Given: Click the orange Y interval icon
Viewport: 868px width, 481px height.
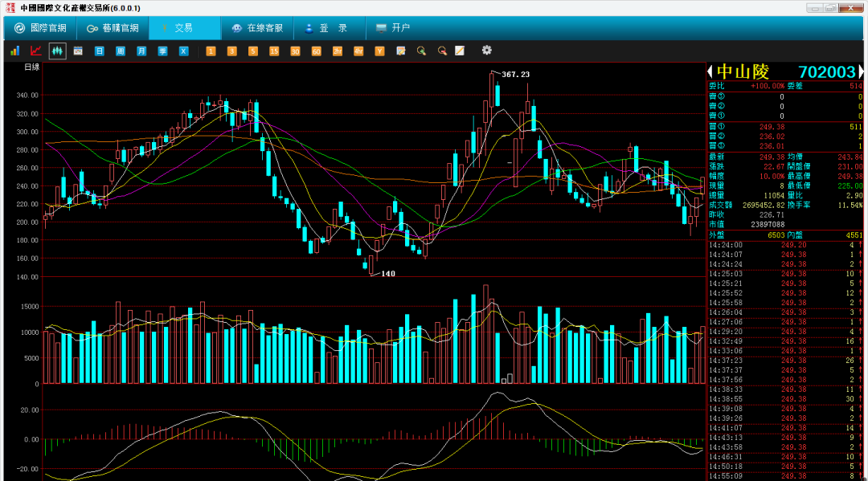Looking at the screenshot, I should (x=379, y=51).
